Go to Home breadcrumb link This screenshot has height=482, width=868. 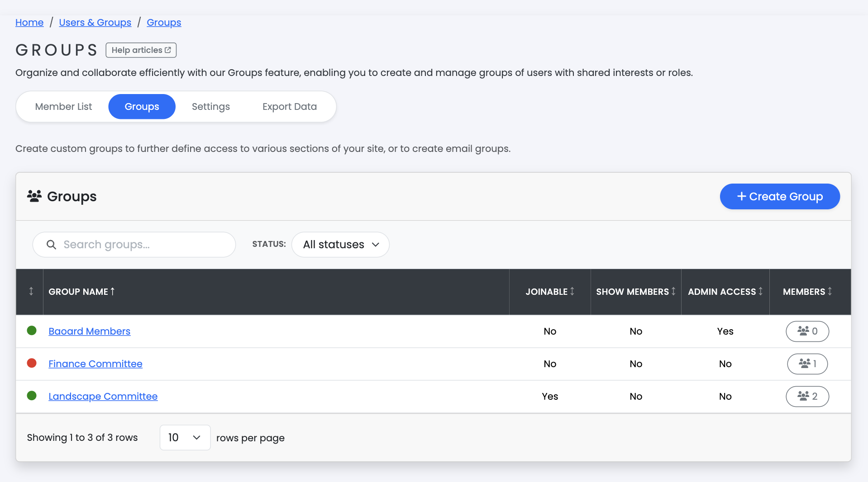[x=29, y=23]
